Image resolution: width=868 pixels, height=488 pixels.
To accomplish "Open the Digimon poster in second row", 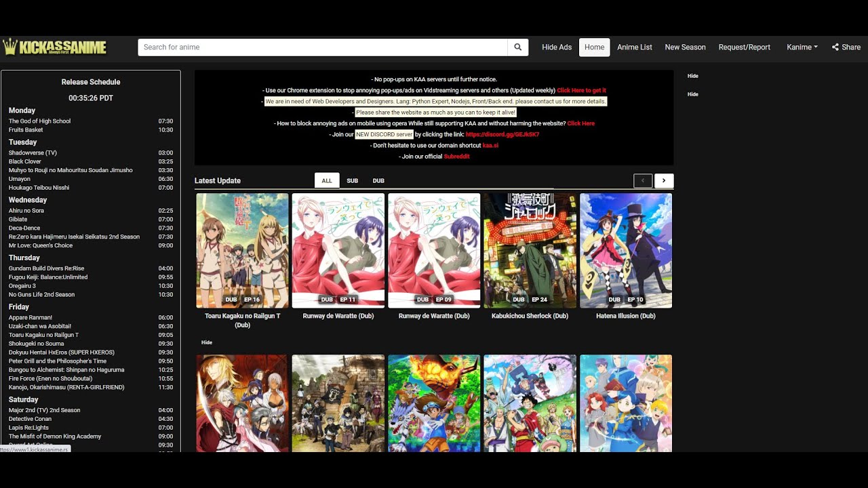I will pos(434,403).
